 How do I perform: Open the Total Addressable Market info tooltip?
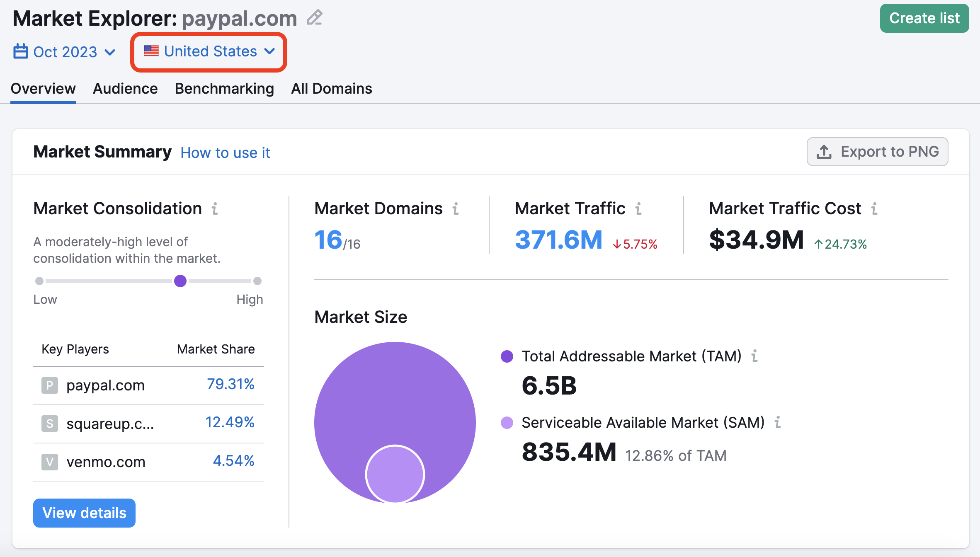(756, 356)
